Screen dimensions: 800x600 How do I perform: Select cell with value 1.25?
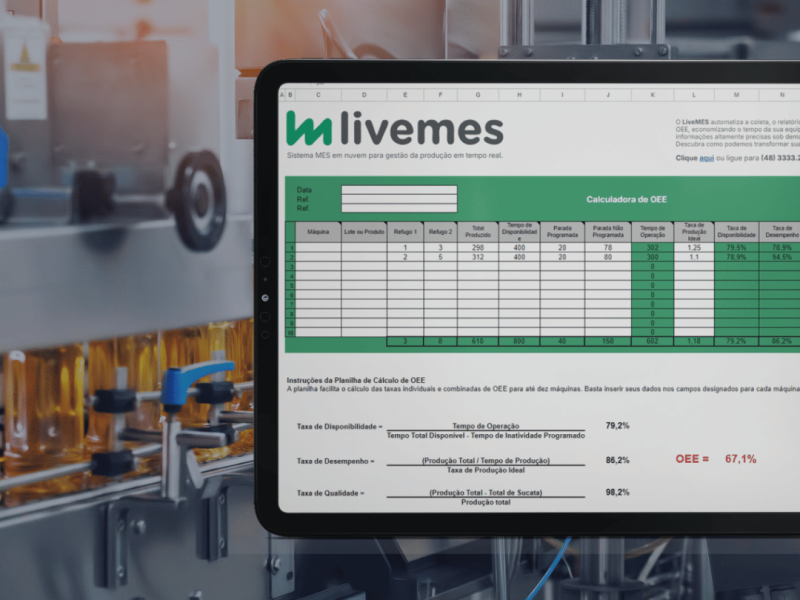(694, 247)
